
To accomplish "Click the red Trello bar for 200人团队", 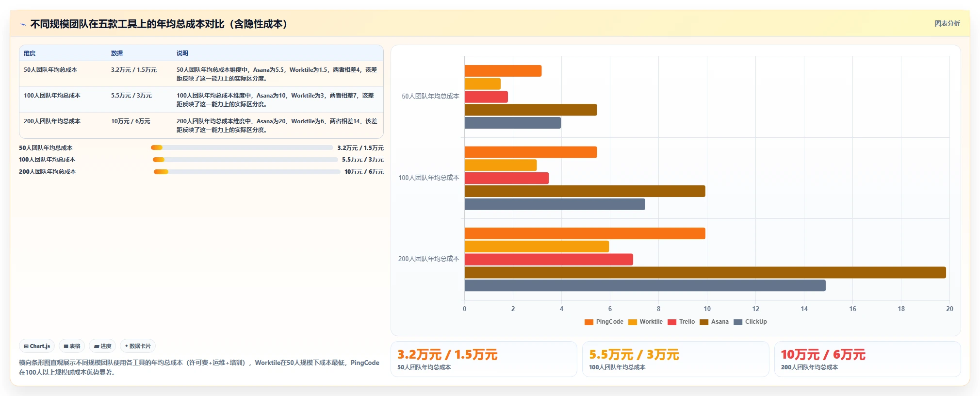I will 549,260.
